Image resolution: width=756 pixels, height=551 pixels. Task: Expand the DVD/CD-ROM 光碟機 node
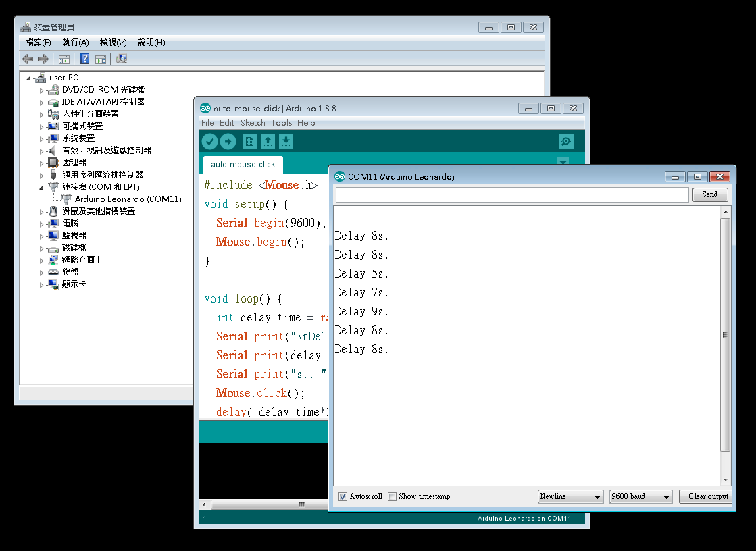click(41, 90)
